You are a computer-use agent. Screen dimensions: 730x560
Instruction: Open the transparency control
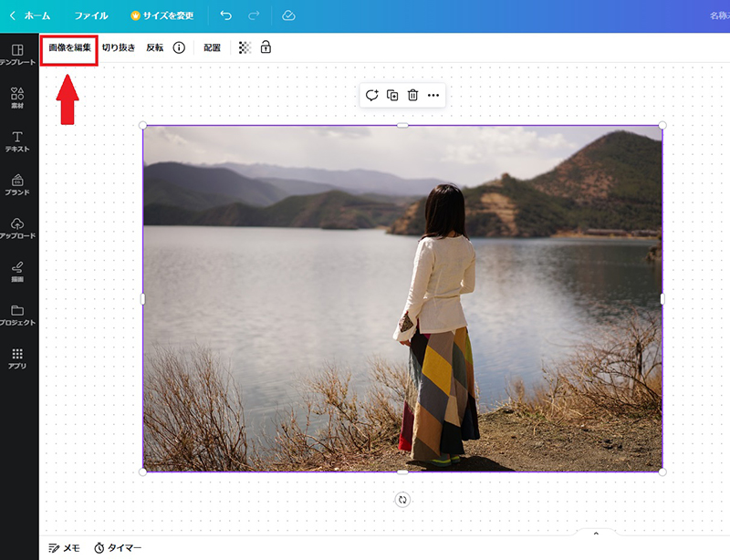click(243, 47)
